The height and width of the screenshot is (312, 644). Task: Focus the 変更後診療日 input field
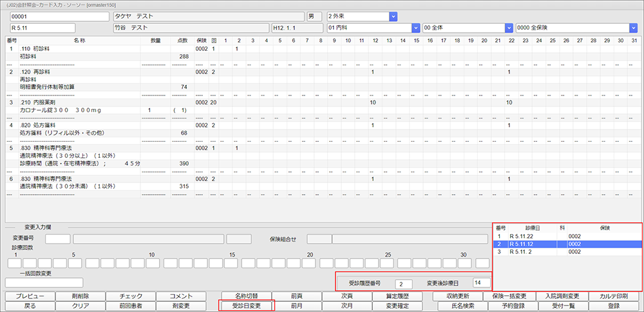[480, 284]
